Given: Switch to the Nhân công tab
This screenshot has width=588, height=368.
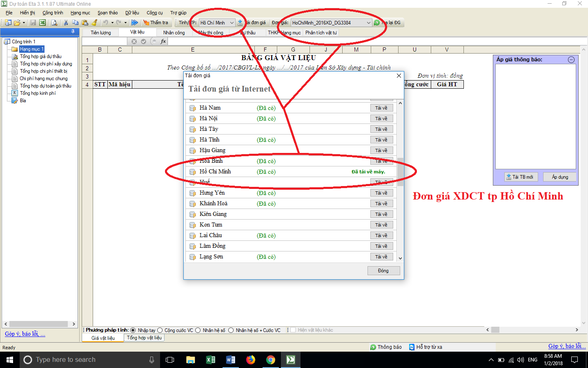Looking at the screenshot, I should 174,33.
